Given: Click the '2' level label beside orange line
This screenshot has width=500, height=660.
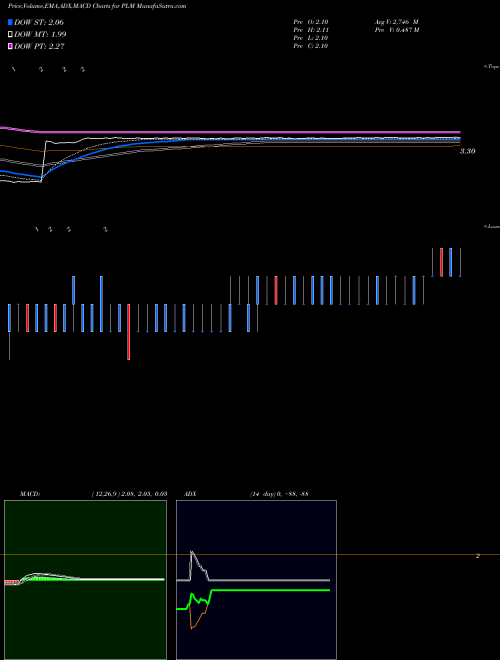Looking at the screenshot, I should (x=478, y=556).
